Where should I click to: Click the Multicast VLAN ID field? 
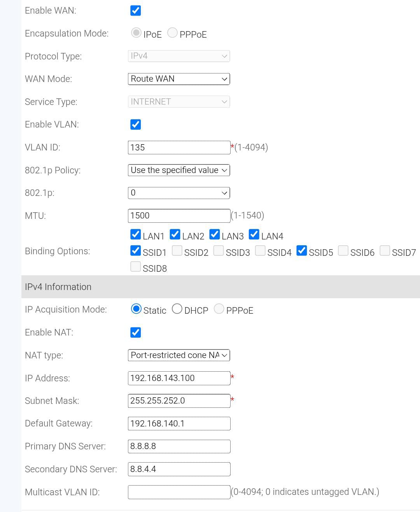(x=179, y=492)
